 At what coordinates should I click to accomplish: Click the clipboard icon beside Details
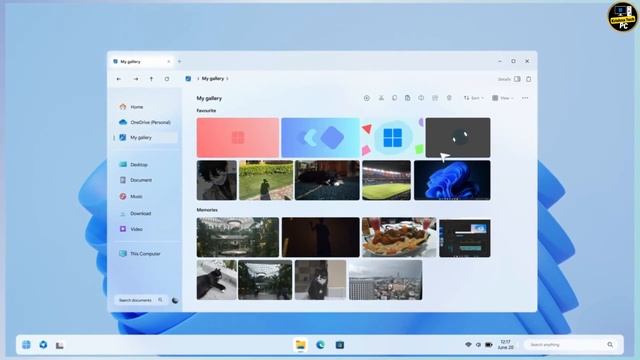point(529,79)
